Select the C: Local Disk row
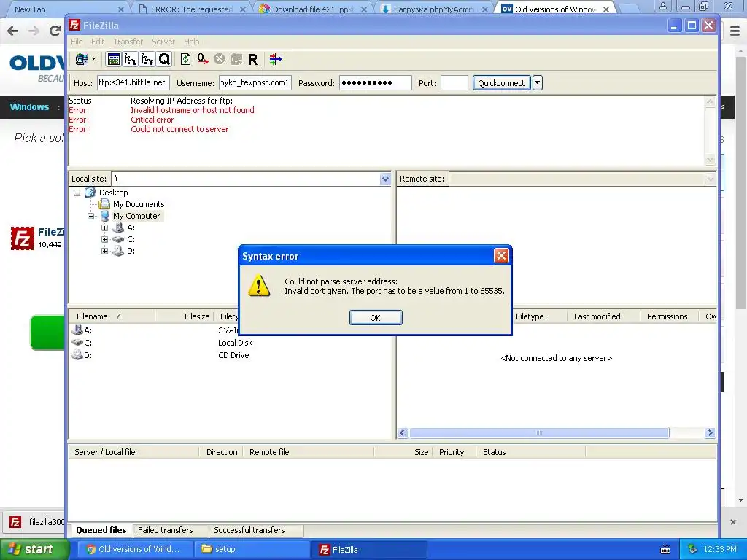The height and width of the screenshot is (560, 747). click(231, 343)
